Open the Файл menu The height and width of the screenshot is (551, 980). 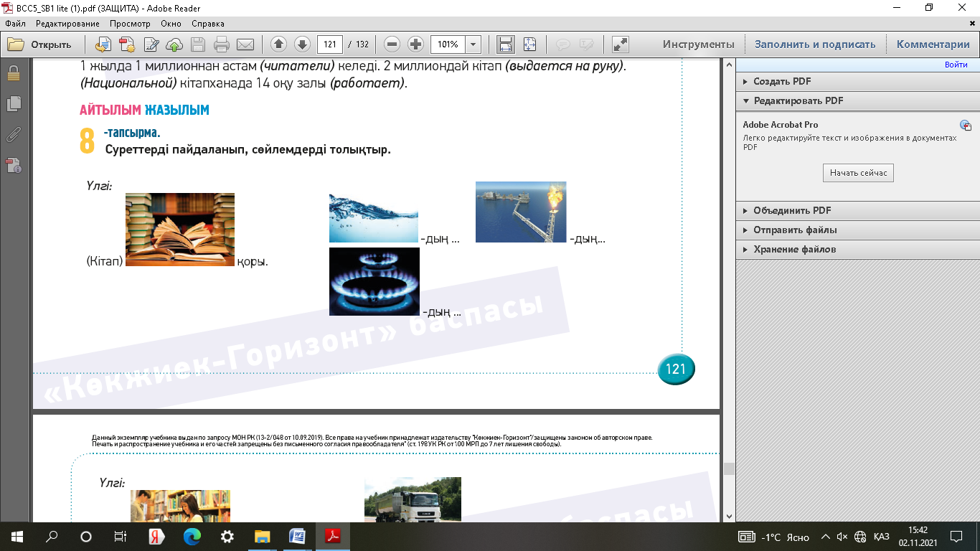tap(15, 24)
